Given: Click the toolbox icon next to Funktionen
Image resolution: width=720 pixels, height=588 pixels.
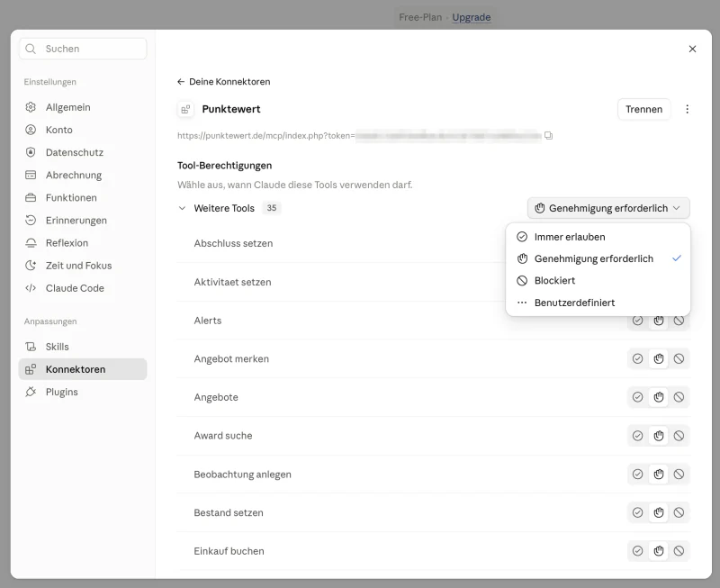Looking at the screenshot, I should [x=31, y=197].
